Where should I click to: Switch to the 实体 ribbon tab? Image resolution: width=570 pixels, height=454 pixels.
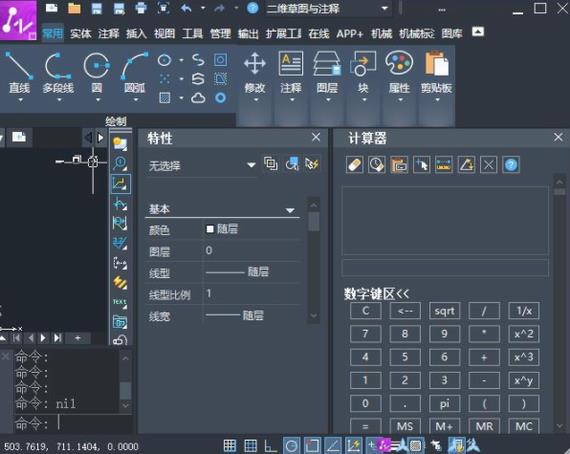(80, 34)
